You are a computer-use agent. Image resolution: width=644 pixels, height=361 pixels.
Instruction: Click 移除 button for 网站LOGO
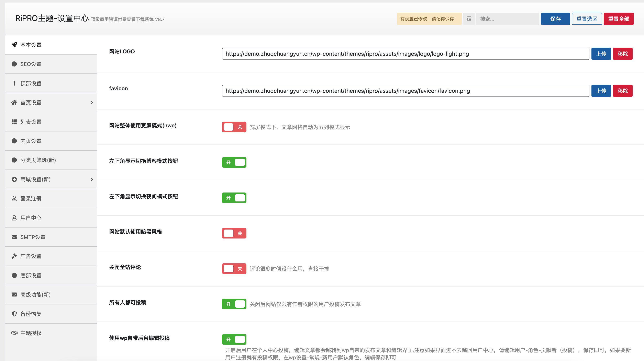[x=622, y=54]
